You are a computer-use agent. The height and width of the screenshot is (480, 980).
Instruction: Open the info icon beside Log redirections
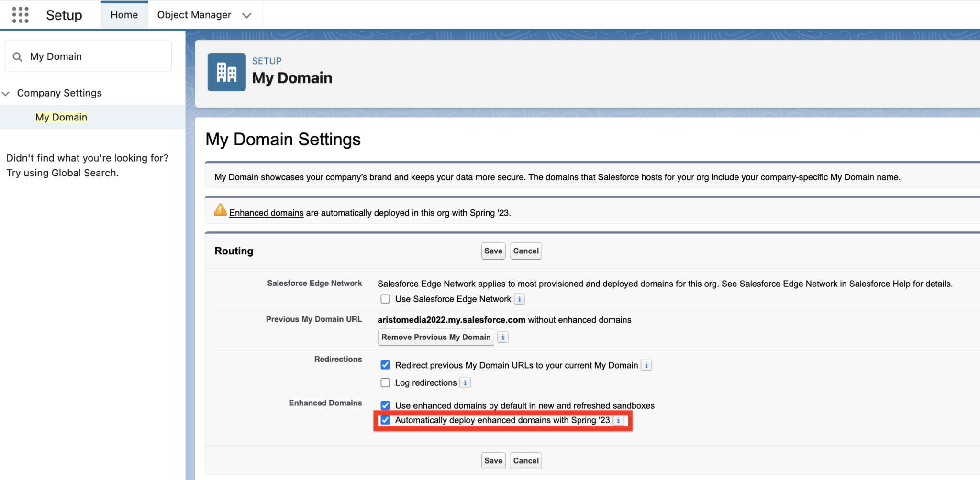(x=465, y=382)
